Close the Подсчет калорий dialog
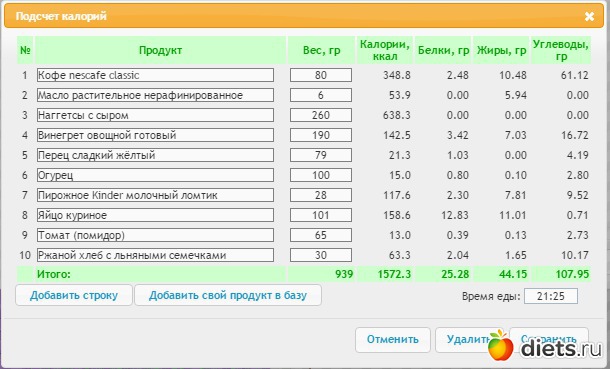 pos(589,16)
